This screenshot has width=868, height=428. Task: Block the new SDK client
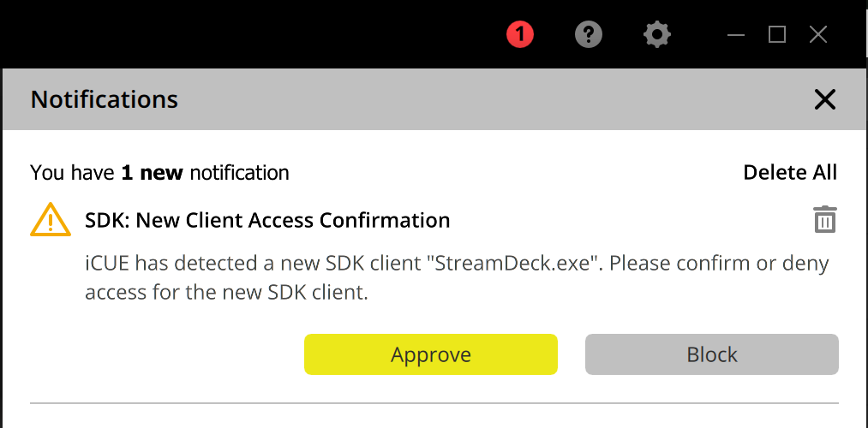[x=711, y=354]
